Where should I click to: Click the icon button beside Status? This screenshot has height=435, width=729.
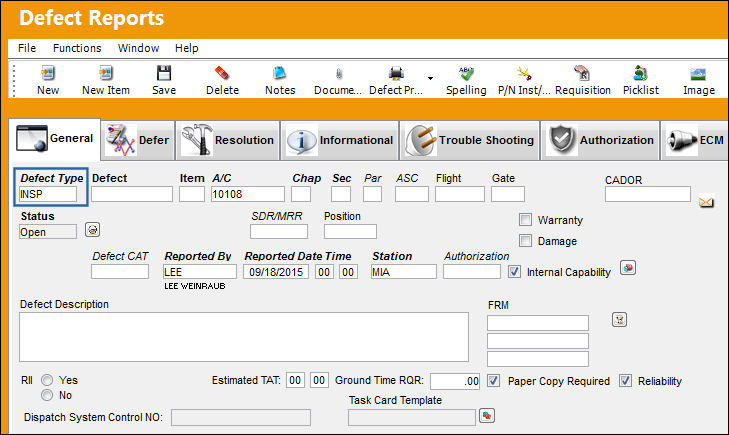[93, 230]
